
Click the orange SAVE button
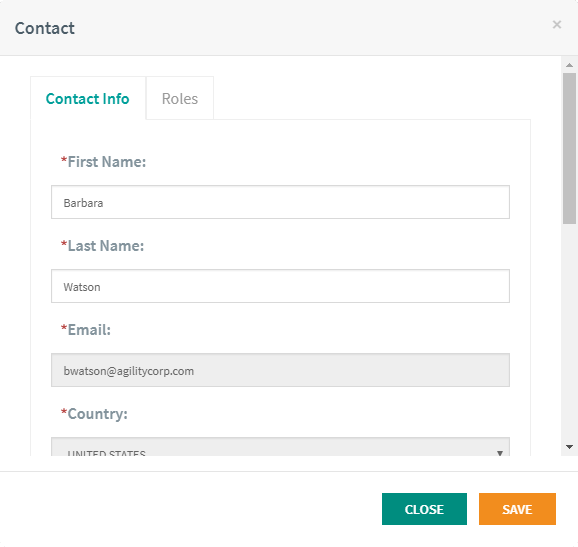click(x=517, y=509)
